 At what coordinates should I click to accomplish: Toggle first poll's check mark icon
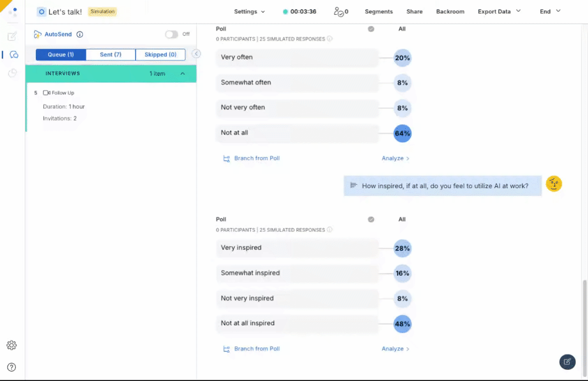click(371, 29)
